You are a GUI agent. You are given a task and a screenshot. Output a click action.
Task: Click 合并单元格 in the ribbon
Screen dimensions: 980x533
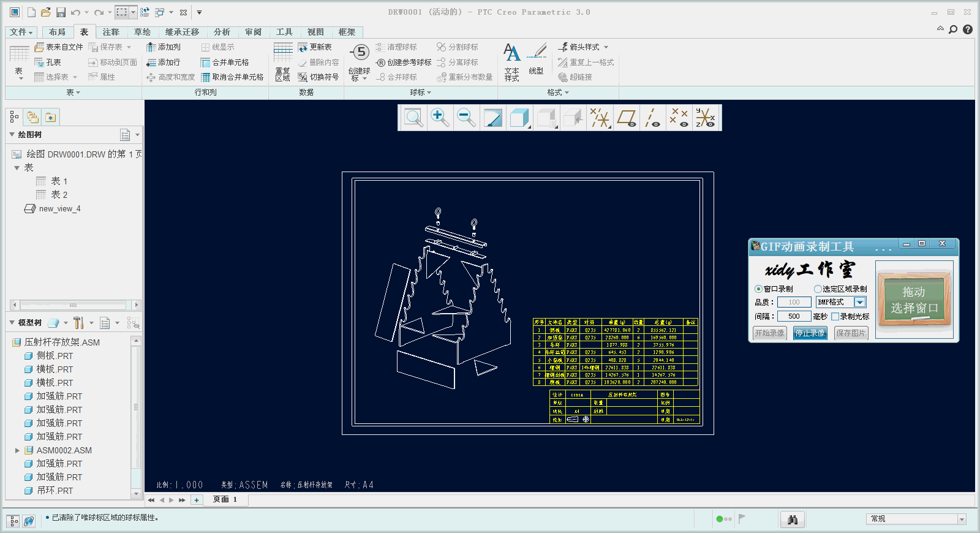224,62
